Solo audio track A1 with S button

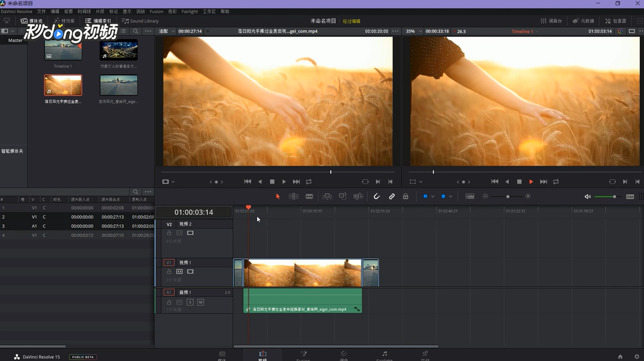coord(190,303)
